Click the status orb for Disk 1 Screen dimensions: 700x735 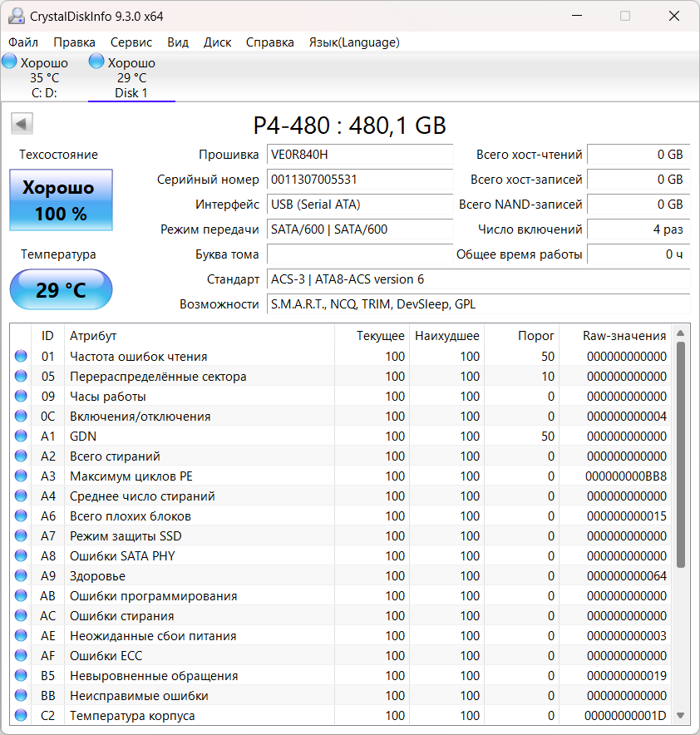pos(96,62)
